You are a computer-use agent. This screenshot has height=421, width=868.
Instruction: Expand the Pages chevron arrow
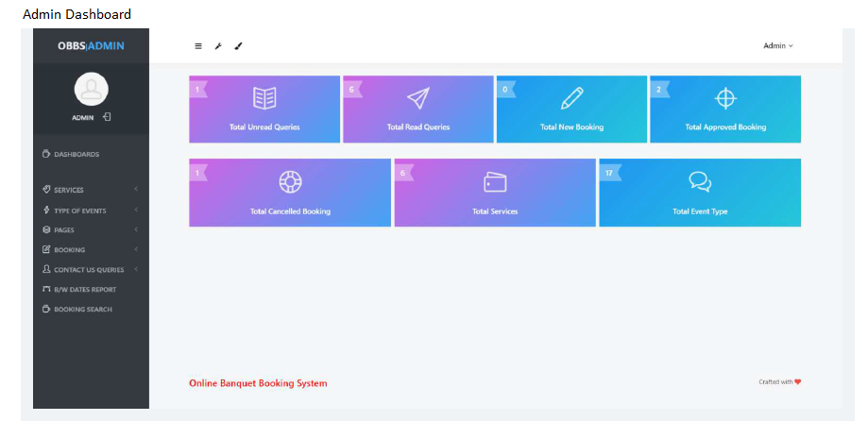click(x=136, y=229)
